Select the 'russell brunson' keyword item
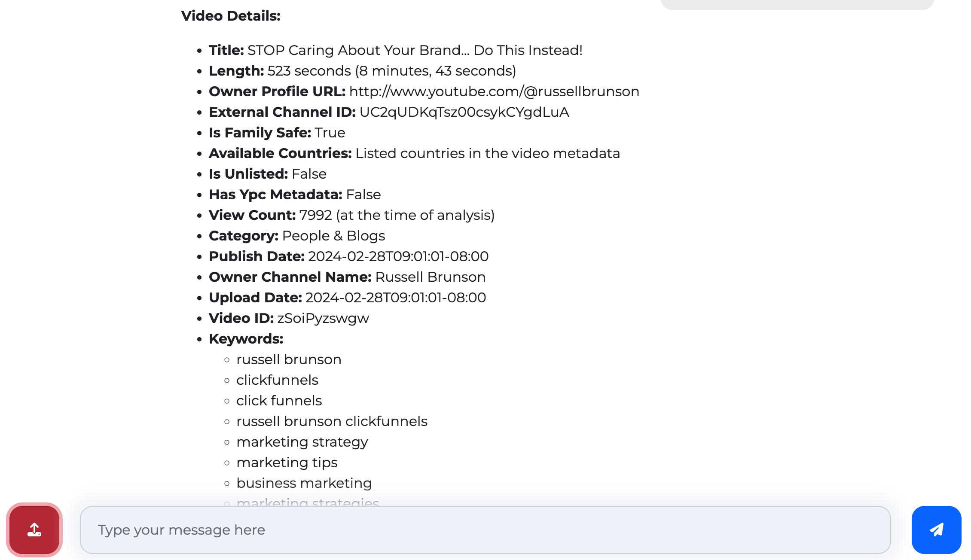971x560 pixels. (x=289, y=359)
